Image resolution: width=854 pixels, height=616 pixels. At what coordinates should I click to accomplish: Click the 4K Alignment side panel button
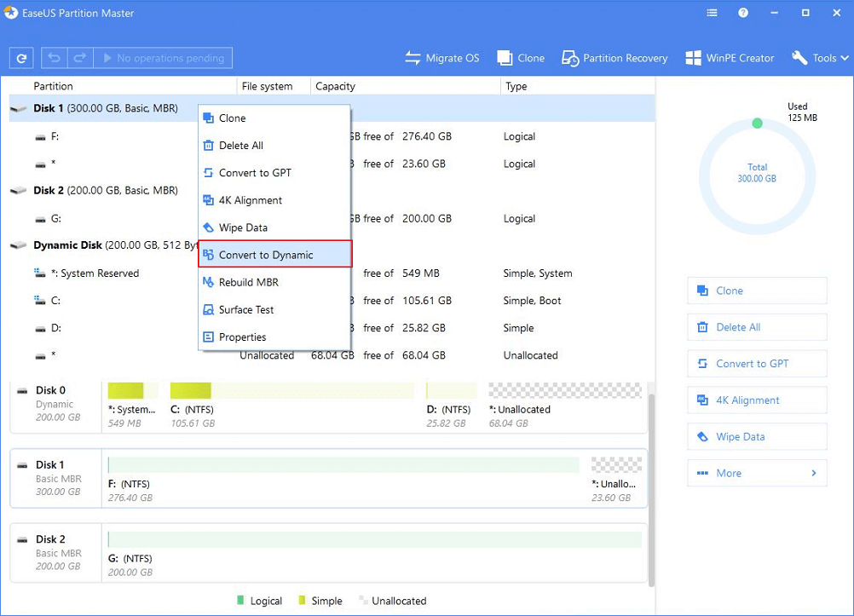757,400
